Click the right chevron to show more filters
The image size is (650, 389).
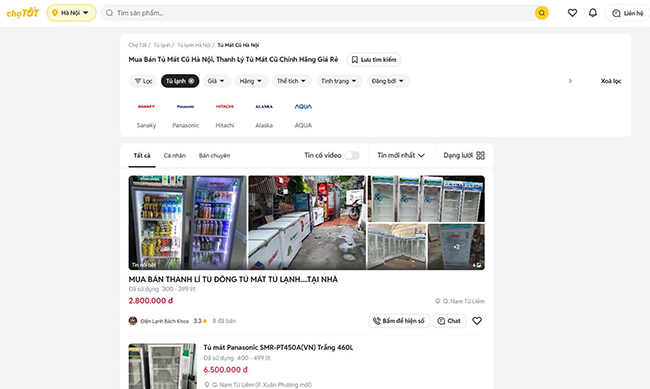tap(570, 81)
